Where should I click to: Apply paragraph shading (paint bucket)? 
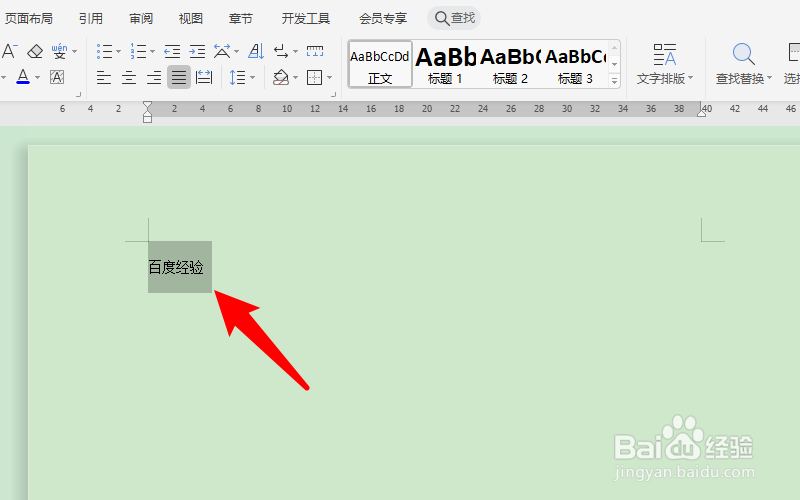pos(281,78)
